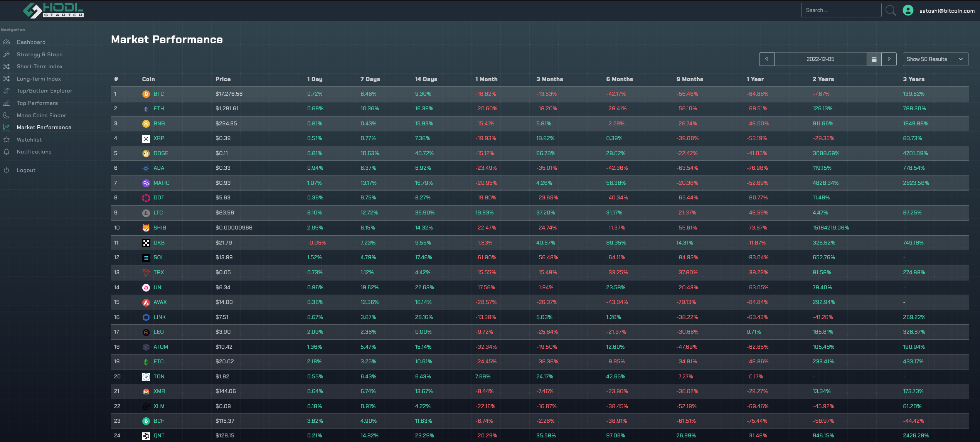This screenshot has width=980, height=442.
Task: Sort by 3 Years column header
Action: click(x=914, y=79)
